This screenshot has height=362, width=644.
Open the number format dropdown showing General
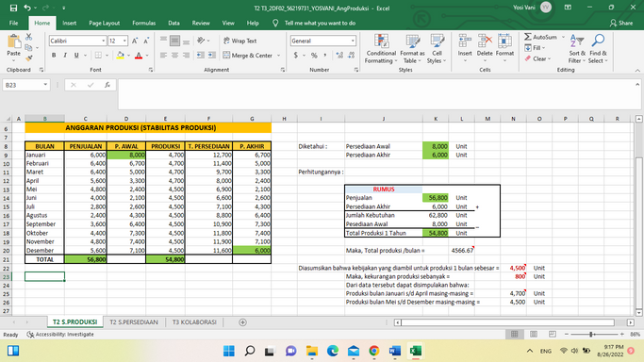pyautogui.click(x=353, y=41)
